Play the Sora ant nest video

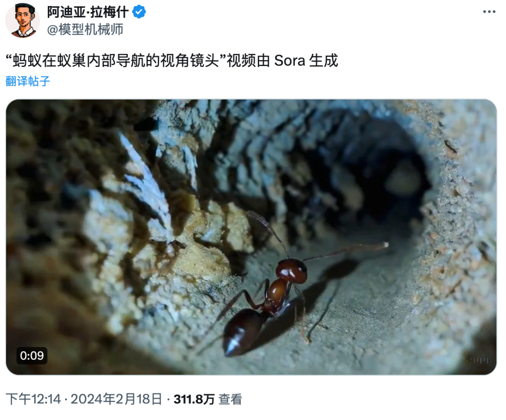click(252, 237)
